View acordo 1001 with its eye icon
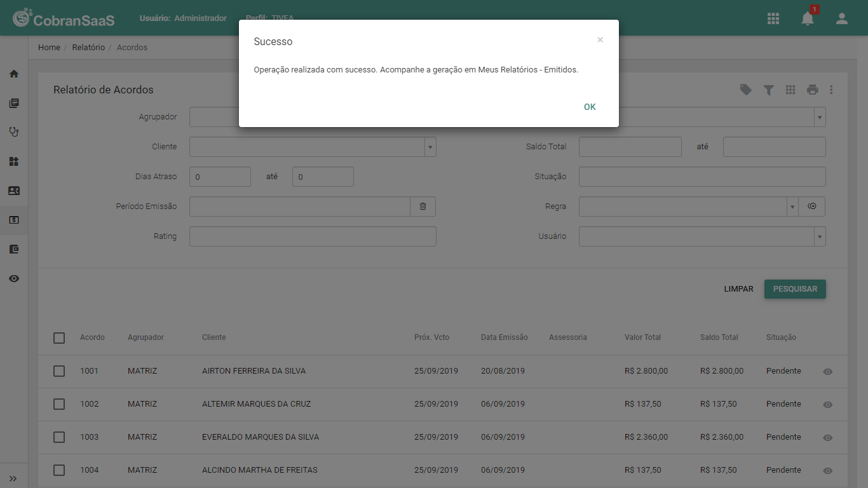Image resolution: width=868 pixels, height=488 pixels. (827, 372)
